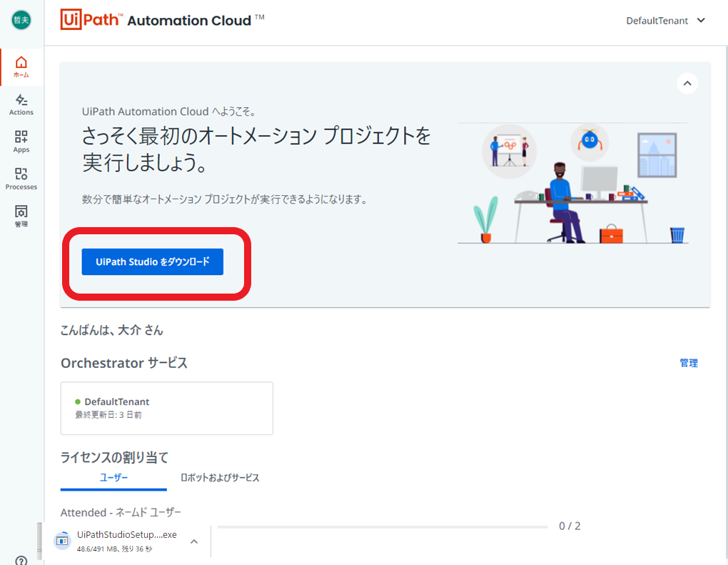Click the Attended license usage progress bar
Image resolution: width=728 pixels, height=565 pixels.
point(383,527)
